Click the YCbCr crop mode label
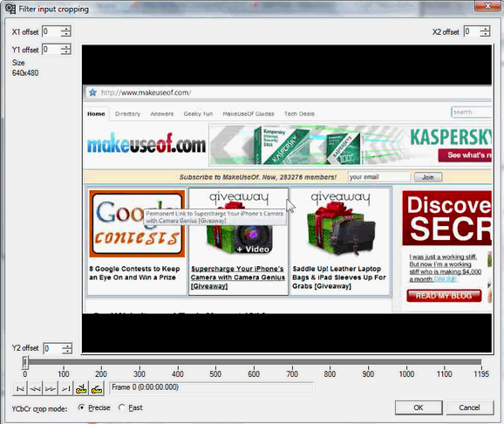The width and height of the screenshot is (504, 424). point(39,409)
